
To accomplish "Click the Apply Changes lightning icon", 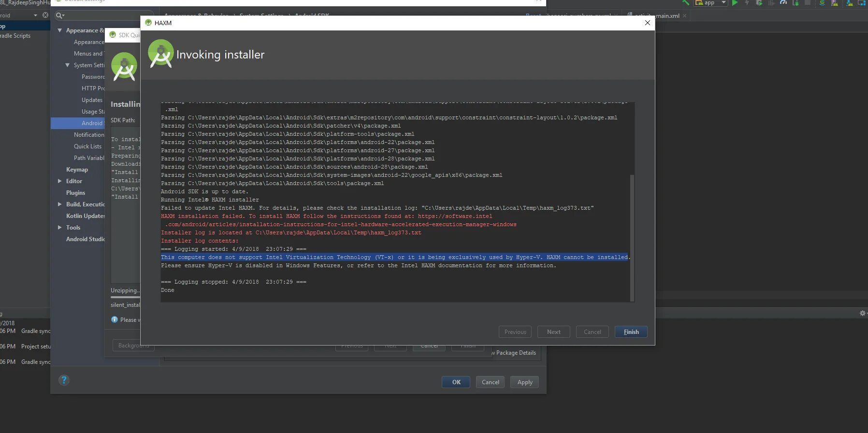I will 747,3.
